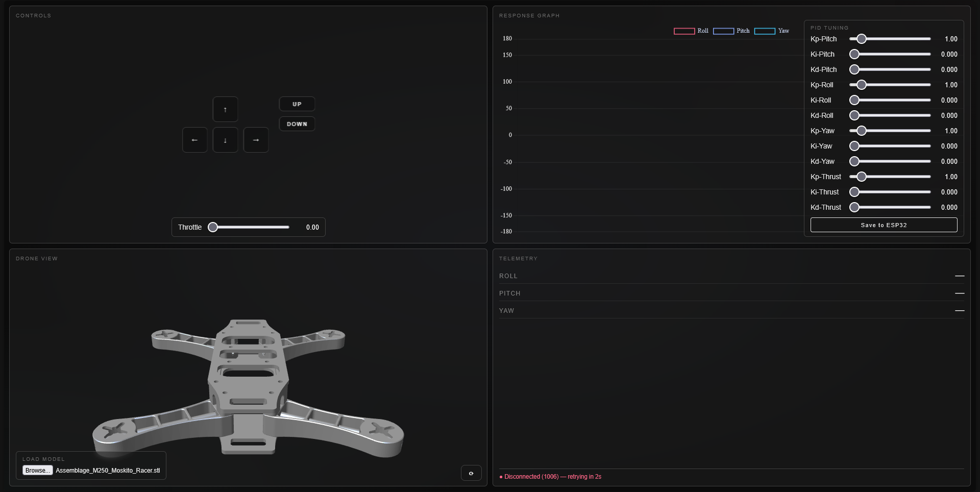Image resolution: width=980 pixels, height=492 pixels.
Task: Click the down-arrow direction control
Action: click(x=225, y=140)
